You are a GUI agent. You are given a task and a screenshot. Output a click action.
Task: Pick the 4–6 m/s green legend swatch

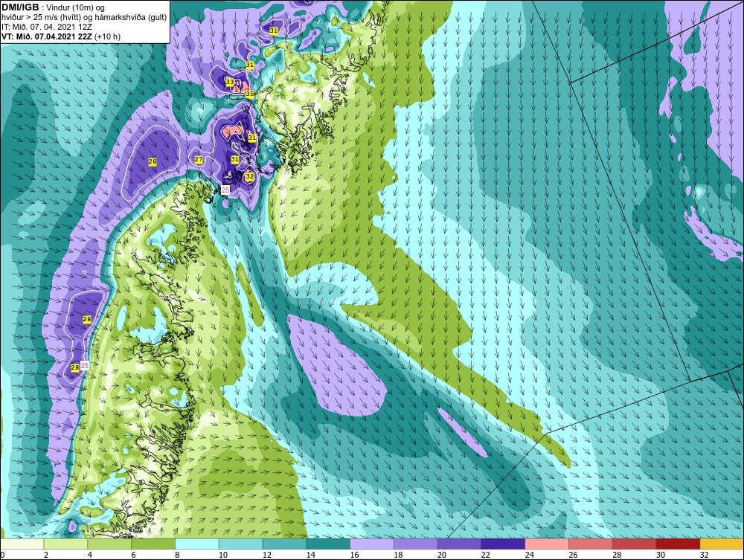[109, 544]
